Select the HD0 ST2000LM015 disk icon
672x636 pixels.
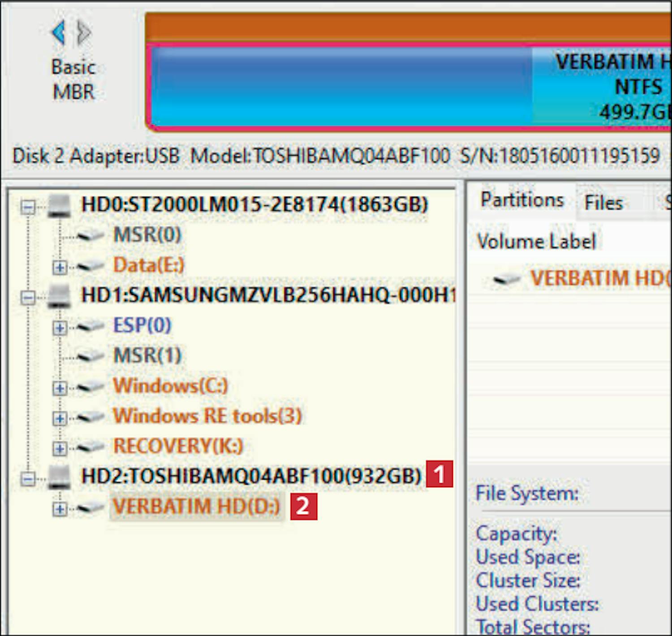[x=59, y=206]
